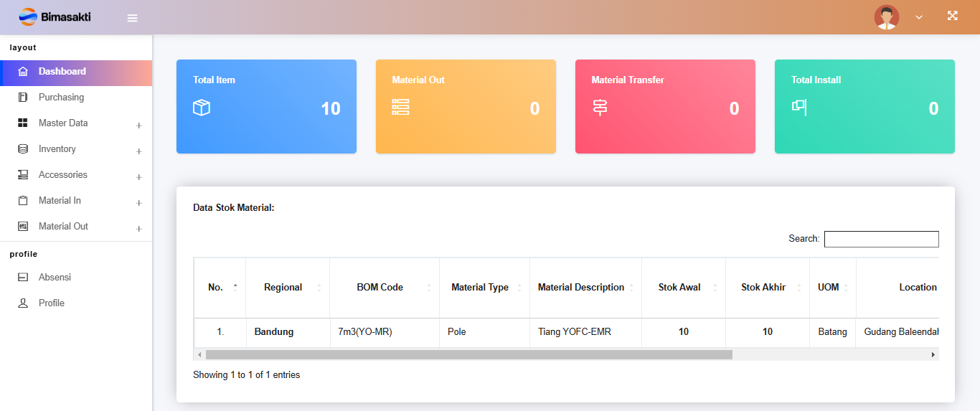Expand the Material In plus sign
This screenshot has width=980, height=411.
(138, 203)
